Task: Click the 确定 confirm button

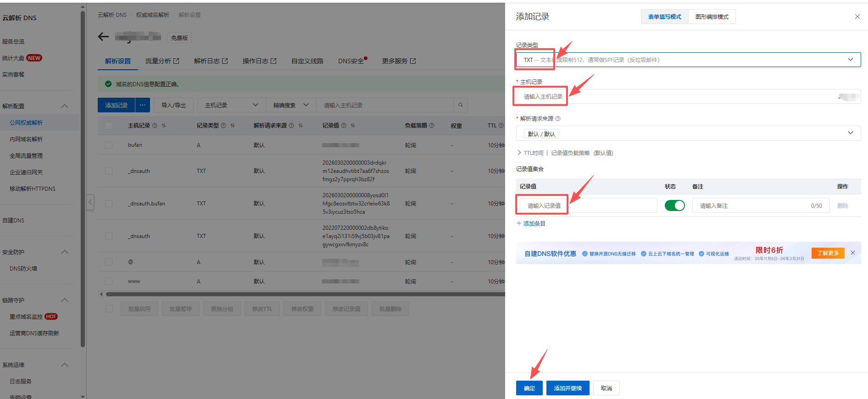Action: pos(529,388)
